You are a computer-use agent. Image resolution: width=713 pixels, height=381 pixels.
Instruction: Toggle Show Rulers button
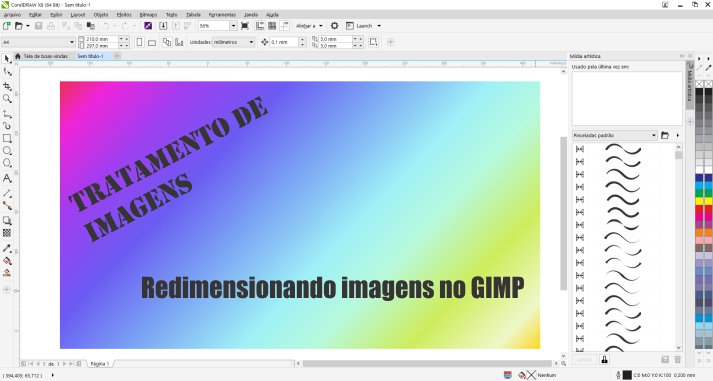coord(260,26)
